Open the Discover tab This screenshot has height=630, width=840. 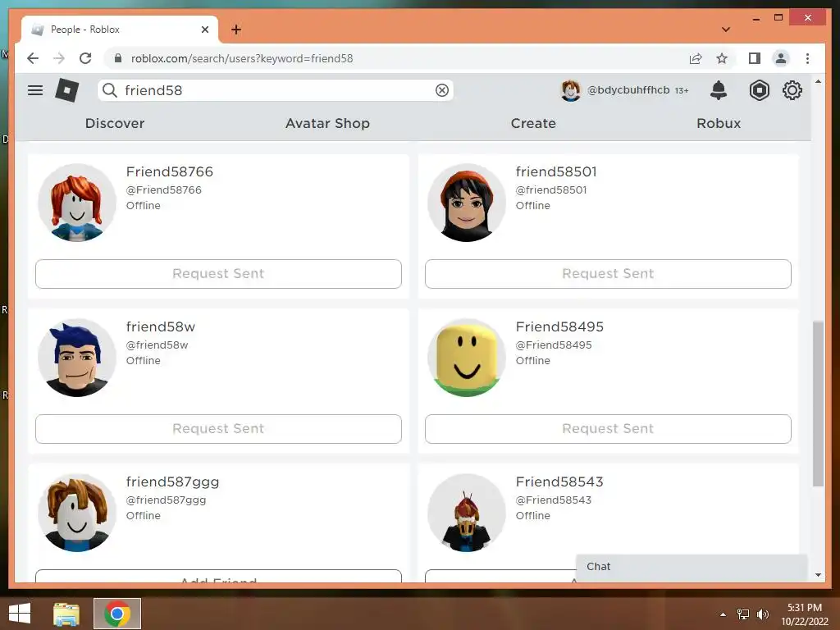pos(115,123)
